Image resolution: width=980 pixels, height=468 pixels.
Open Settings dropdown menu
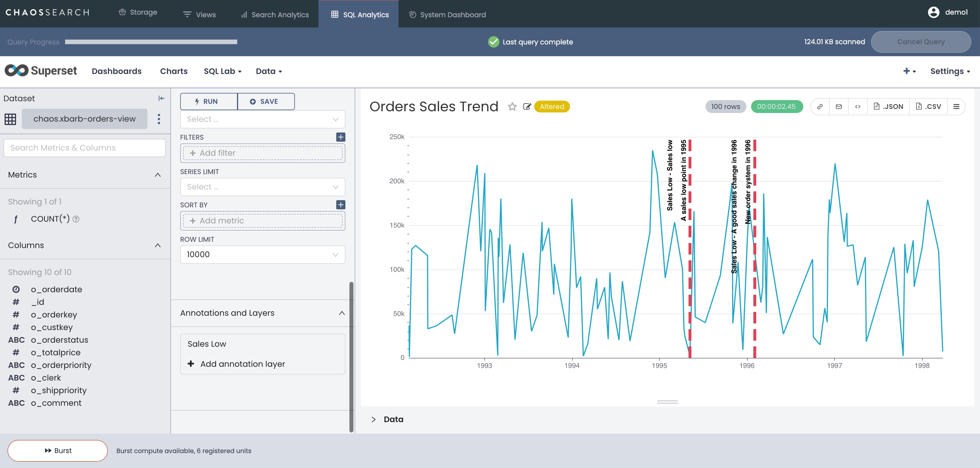(950, 71)
